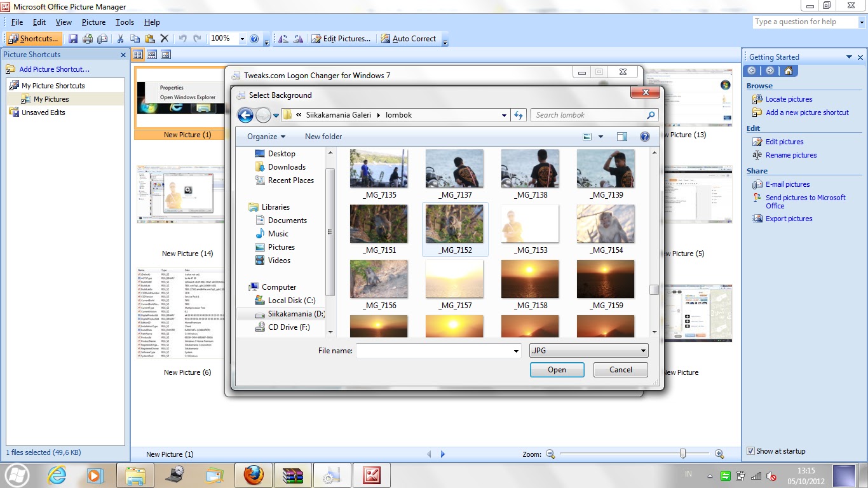This screenshot has height=488, width=868.
Task: Switch to Single Picture view icon
Action: [165, 55]
